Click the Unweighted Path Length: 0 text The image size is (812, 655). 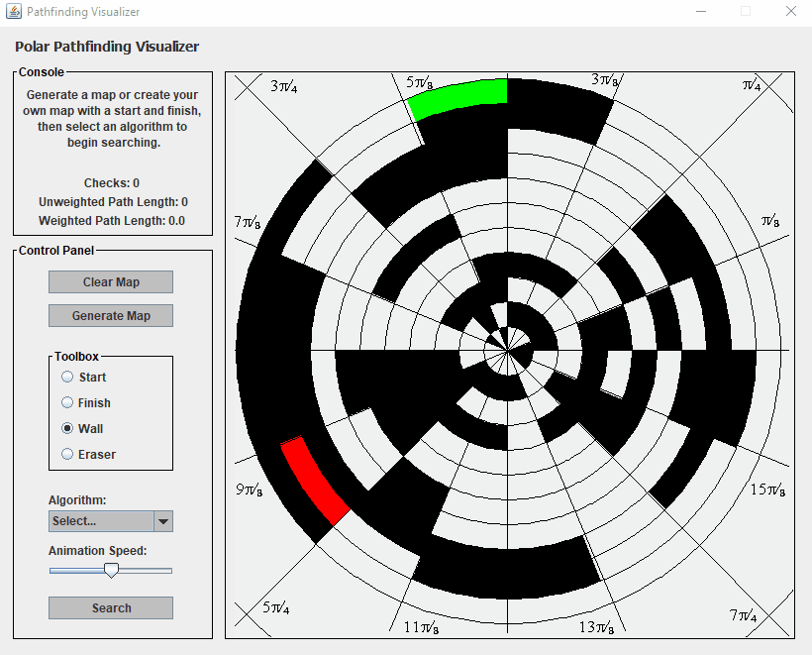(113, 201)
